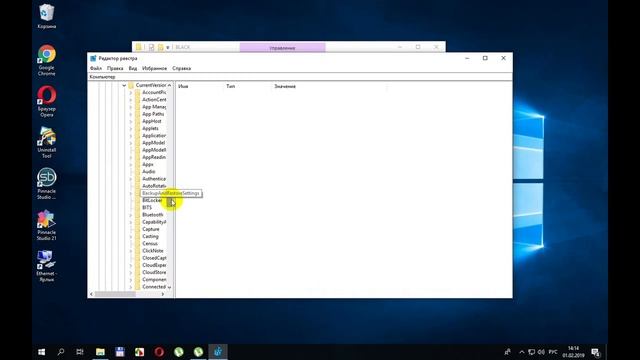Expand the AccountPic key
The height and width of the screenshot is (360, 640).
[131, 93]
